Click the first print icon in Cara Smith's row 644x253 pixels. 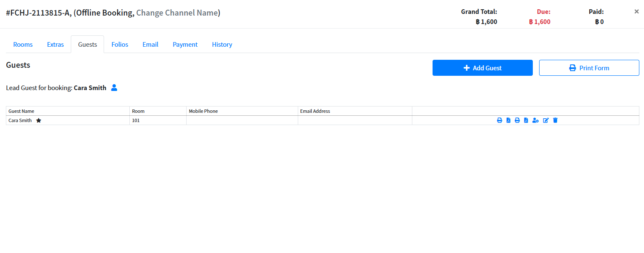500,120
